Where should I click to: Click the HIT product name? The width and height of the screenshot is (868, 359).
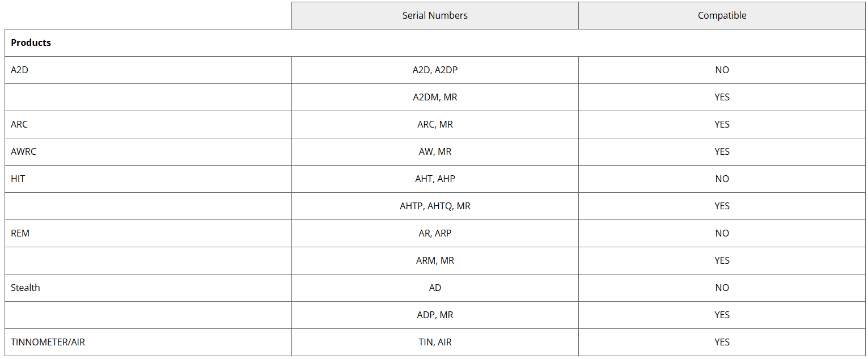tap(18, 179)
